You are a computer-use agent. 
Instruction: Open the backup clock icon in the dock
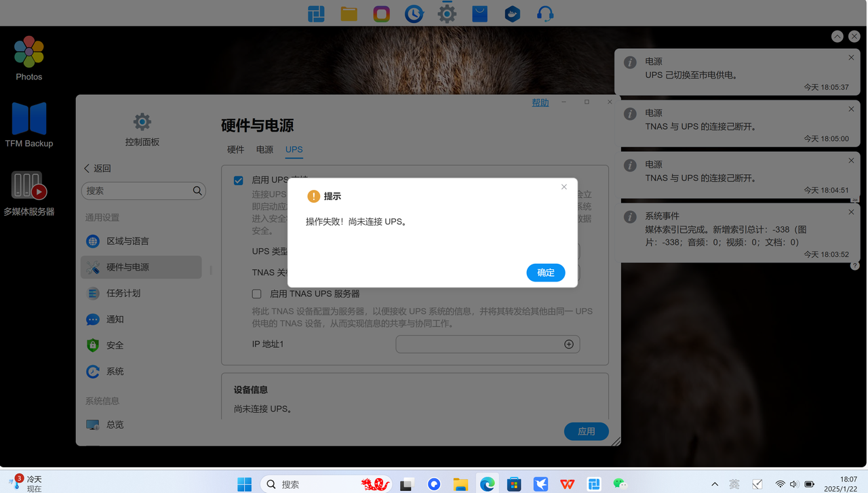(x=414, y=13)
